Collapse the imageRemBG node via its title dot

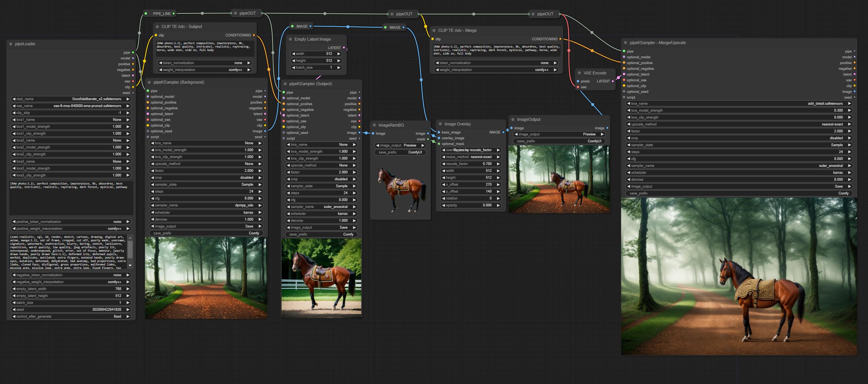pyautogui.click(x=374, y=125)
